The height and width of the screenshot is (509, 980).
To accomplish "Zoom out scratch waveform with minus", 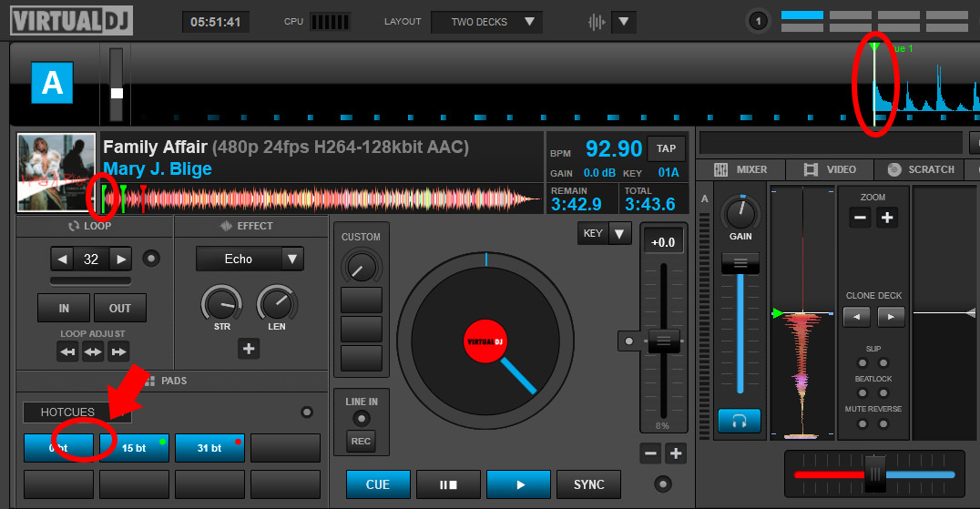I will point(861,218).
